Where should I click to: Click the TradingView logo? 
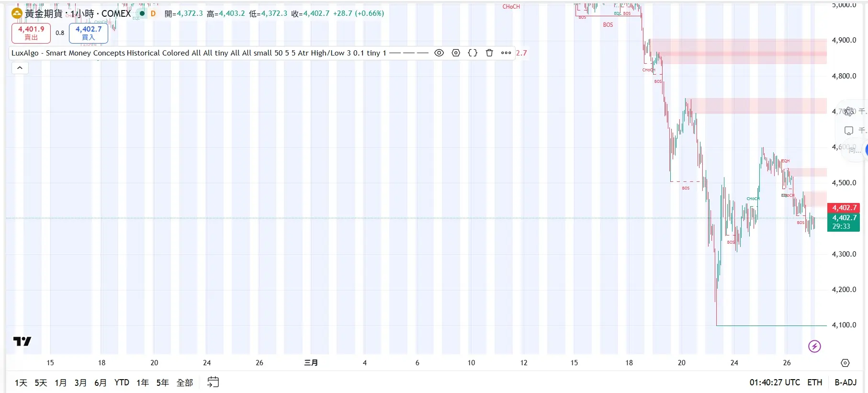[22, 341]
